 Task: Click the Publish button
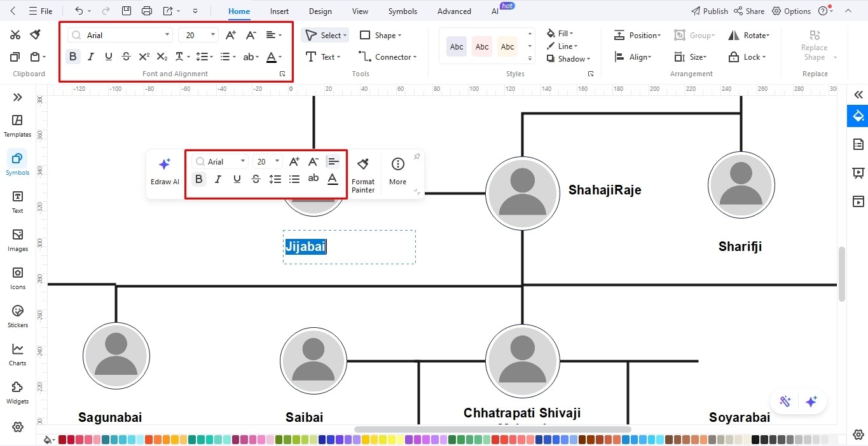coord(710,11)
